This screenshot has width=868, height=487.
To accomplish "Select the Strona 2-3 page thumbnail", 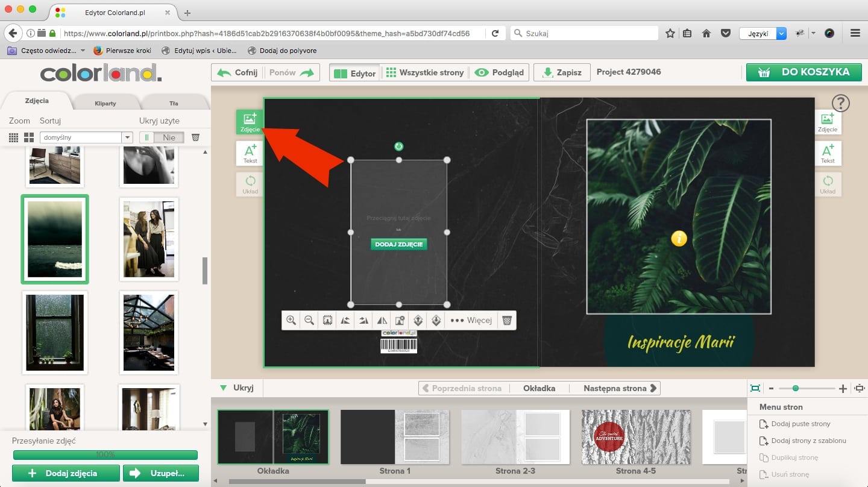I will click(x=515, y=437).
